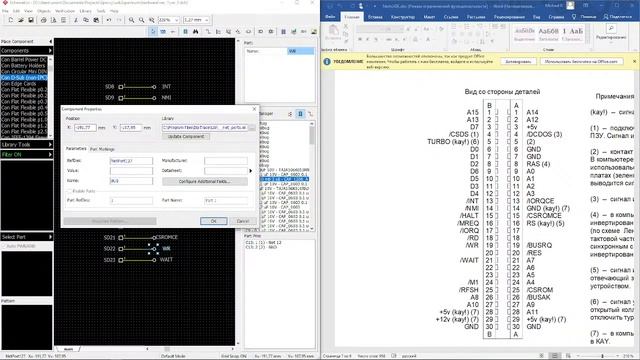Open the zoom percentage dropdown

tap(177, 20)
